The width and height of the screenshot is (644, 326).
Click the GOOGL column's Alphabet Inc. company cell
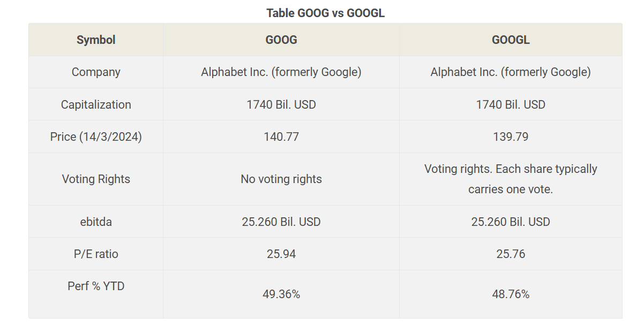(x=511, y=72)
